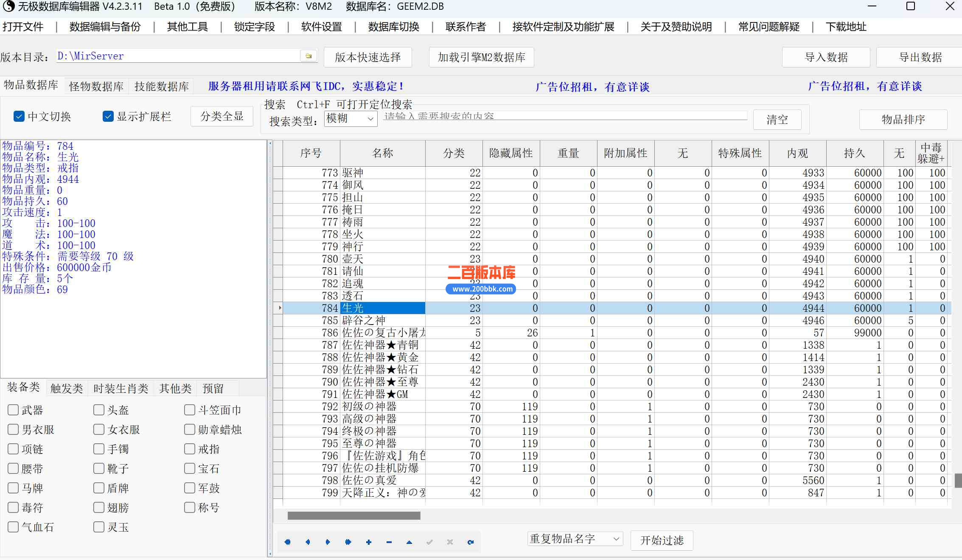962x560 pixels.
Task: Delete record minus icon
Action: (x=389, y=542)
